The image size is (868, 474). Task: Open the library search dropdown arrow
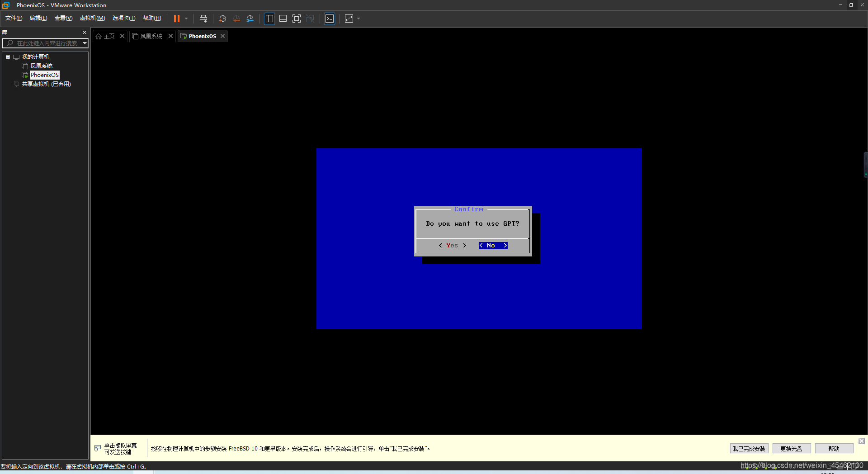pos(85,43)
